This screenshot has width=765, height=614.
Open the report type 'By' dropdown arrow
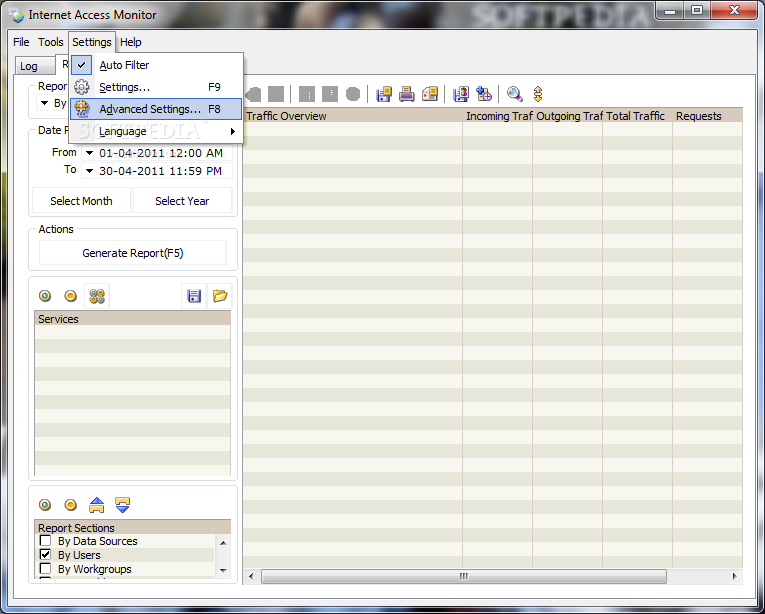[44, 103]
